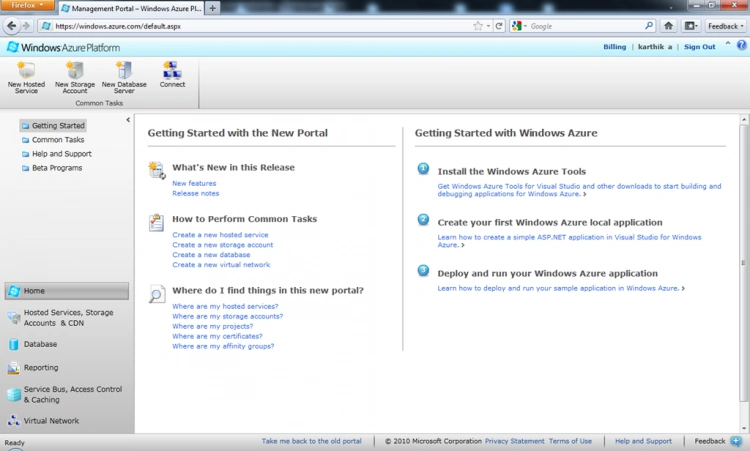Open footer Help and Support link

pyautogui.click(x=643, y=441)
